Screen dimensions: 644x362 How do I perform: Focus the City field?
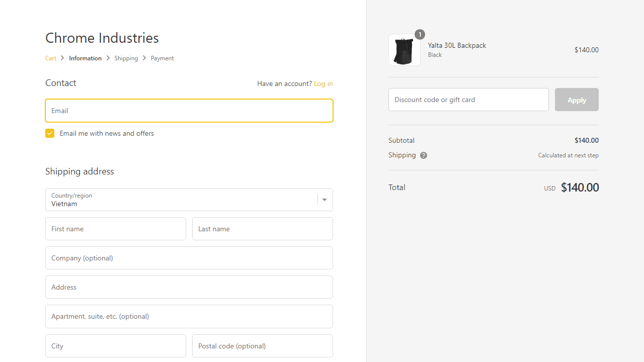116,346
